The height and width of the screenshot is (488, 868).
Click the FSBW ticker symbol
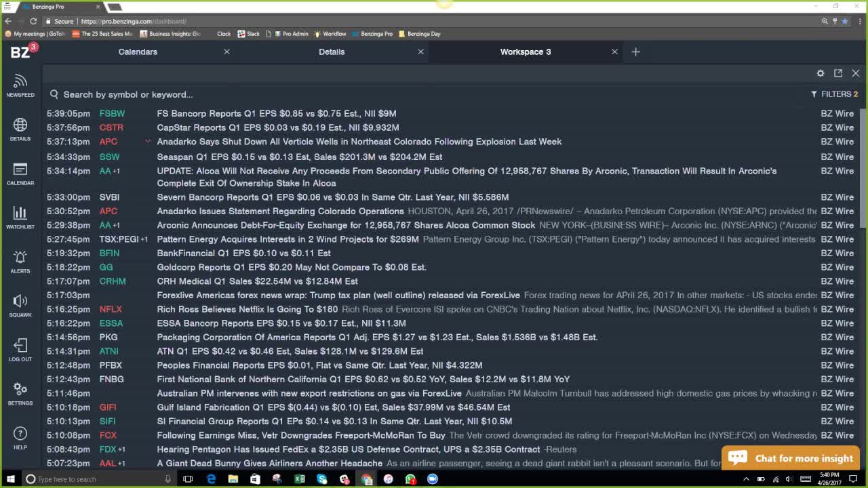(112, 113)
